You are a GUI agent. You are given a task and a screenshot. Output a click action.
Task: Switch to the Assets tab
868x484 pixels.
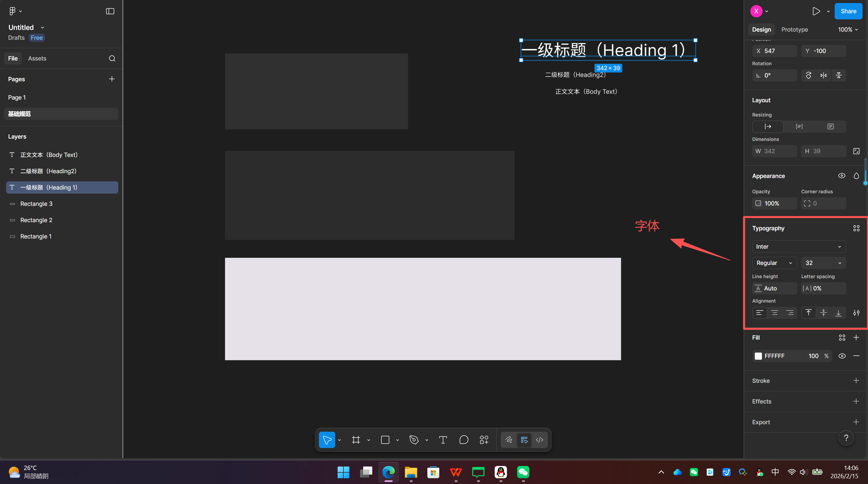(x=37, y=58)
